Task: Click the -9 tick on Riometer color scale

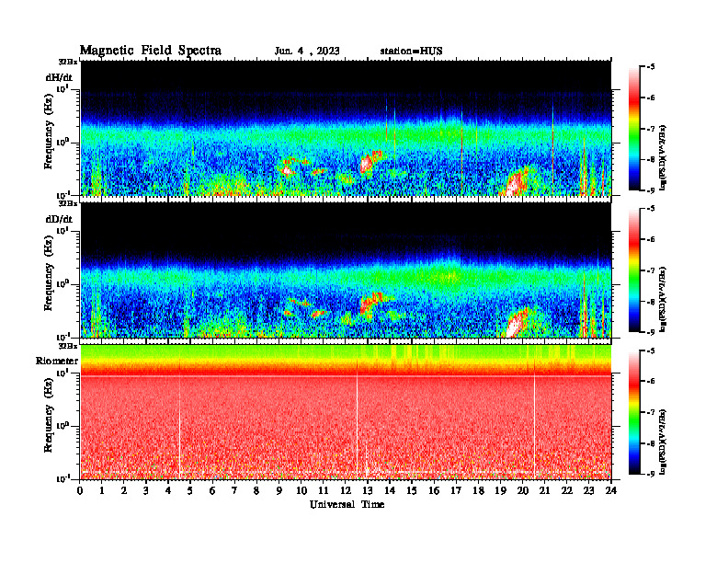Action: point(651,474)
